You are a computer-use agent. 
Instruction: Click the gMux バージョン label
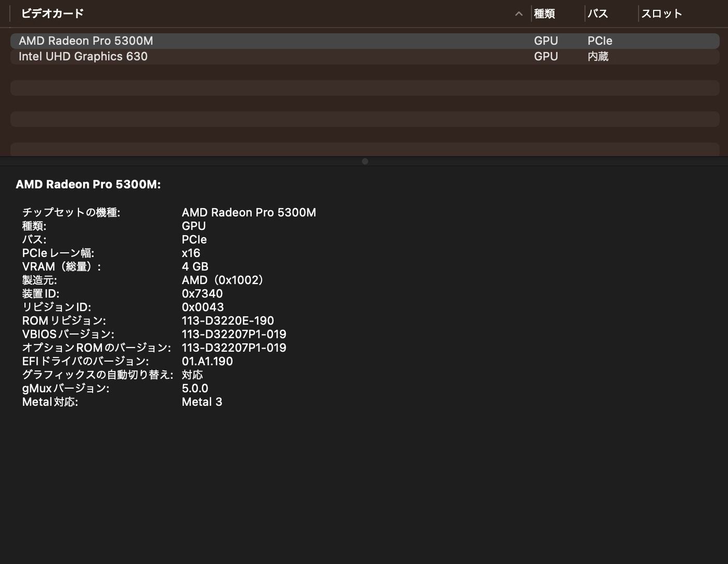click(x=66, y=389)
